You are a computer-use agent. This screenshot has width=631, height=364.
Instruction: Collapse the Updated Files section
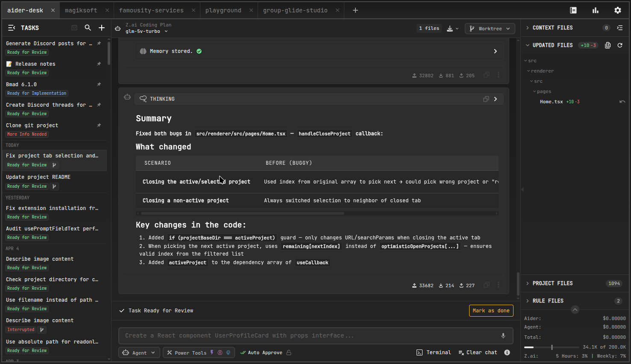(528, 45)
